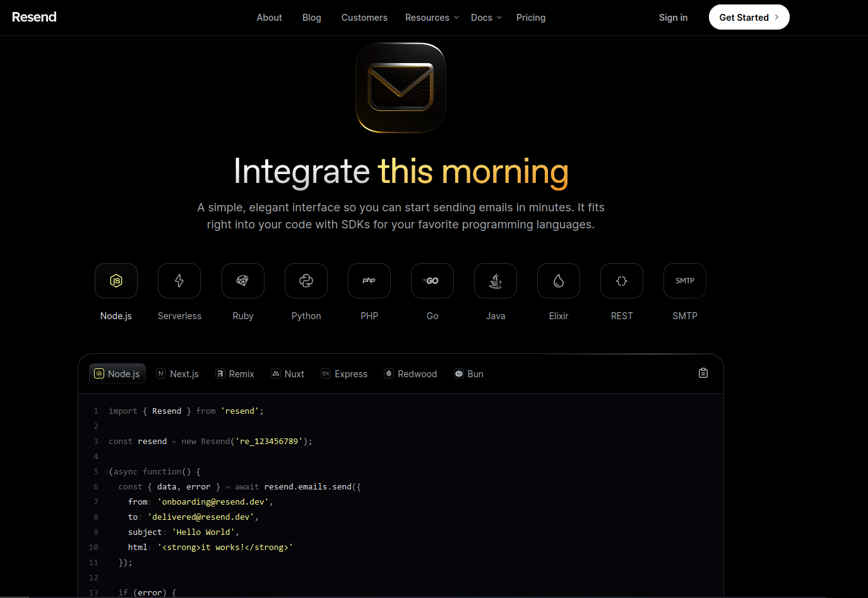Screen dimensions: 868x598
Task: Navigate to Pricing from the top menu
Action: (x=530, y=17)
